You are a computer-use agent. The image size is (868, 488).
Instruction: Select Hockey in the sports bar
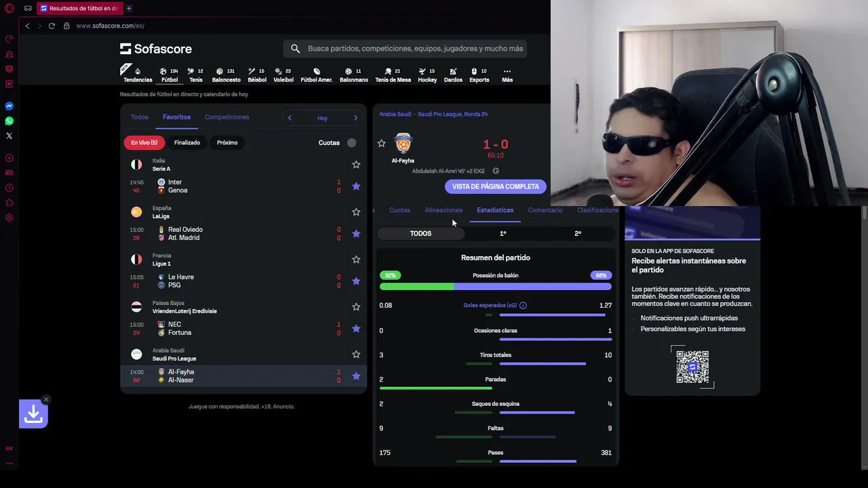pos(427,75)
